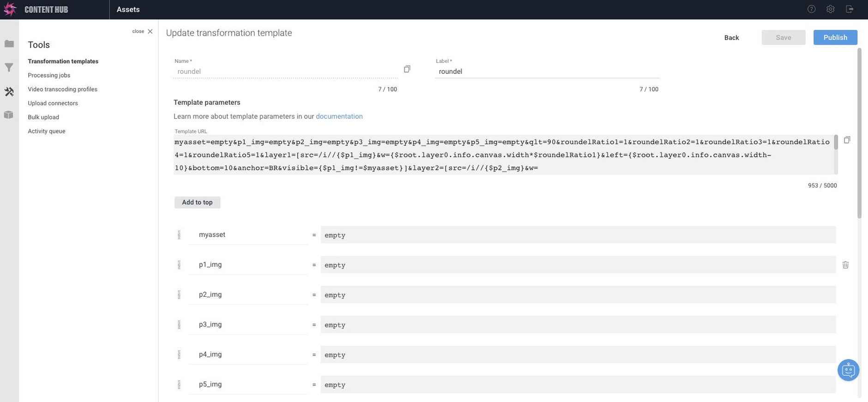
Task: Click the Add to top button
Action: (x=197, y=202)
